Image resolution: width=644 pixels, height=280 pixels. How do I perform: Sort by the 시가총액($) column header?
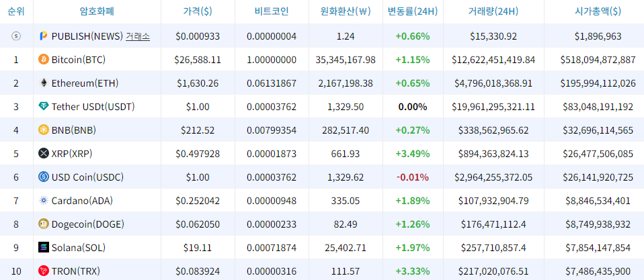[598, 11]
